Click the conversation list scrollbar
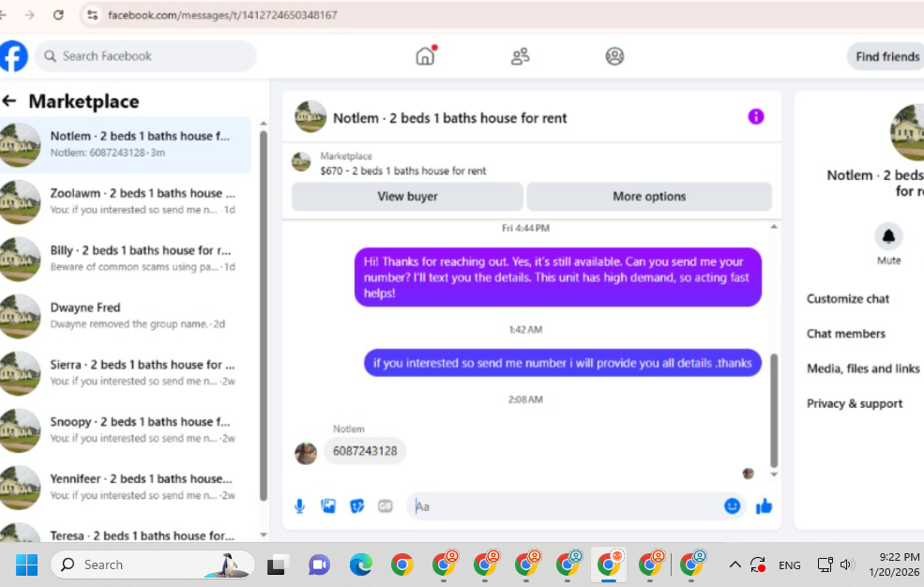The width and height of the screenshot is (924, 587). click(x=264, y=315)
